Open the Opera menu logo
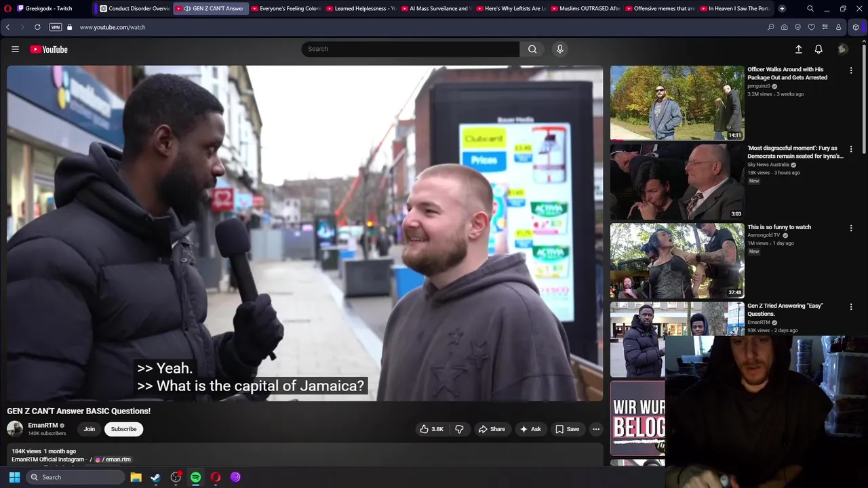Image resolution: width=868 pixels, height=488 pixels. click(x=8, y=9)
